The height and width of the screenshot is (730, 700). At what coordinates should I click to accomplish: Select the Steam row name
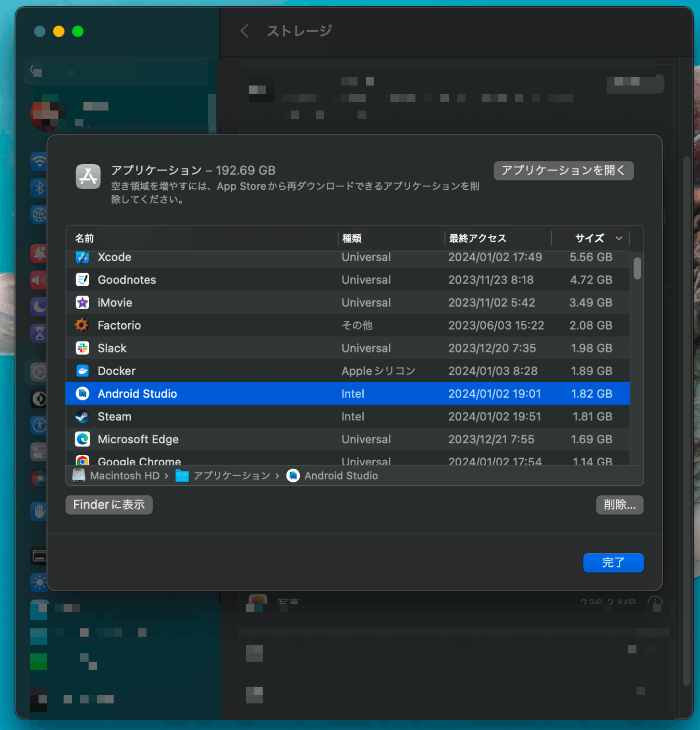click(114, 417)
